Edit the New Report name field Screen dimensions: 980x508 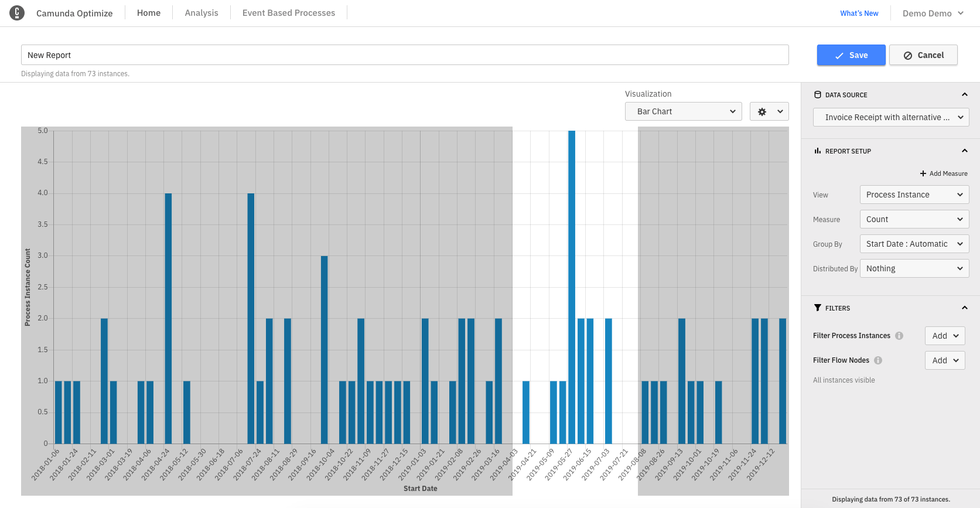[404, 55]
